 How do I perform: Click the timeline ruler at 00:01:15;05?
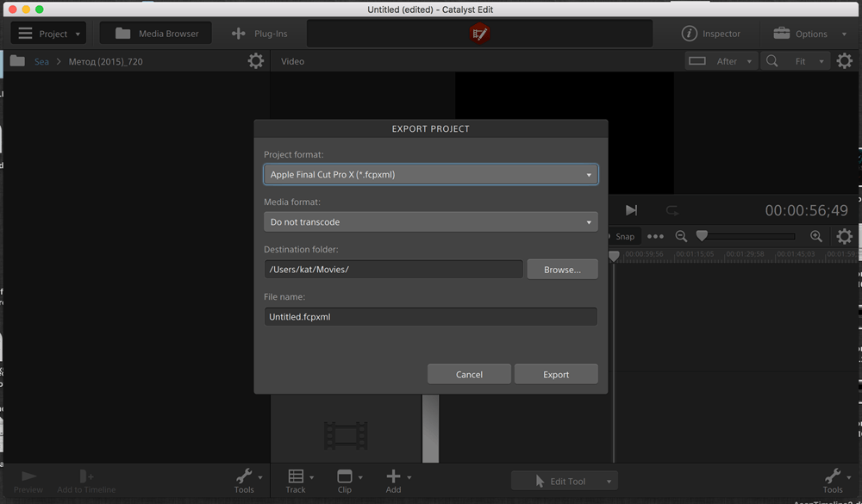tap(694, 254)
